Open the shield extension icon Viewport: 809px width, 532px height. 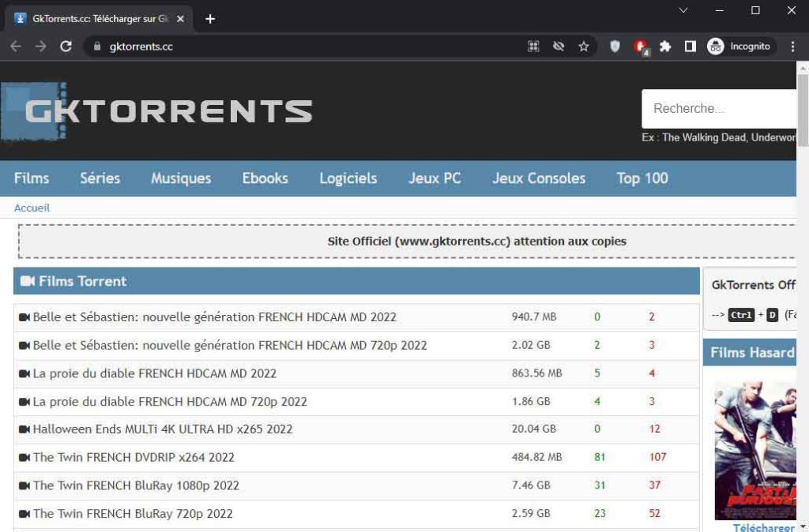coord(615,47)
